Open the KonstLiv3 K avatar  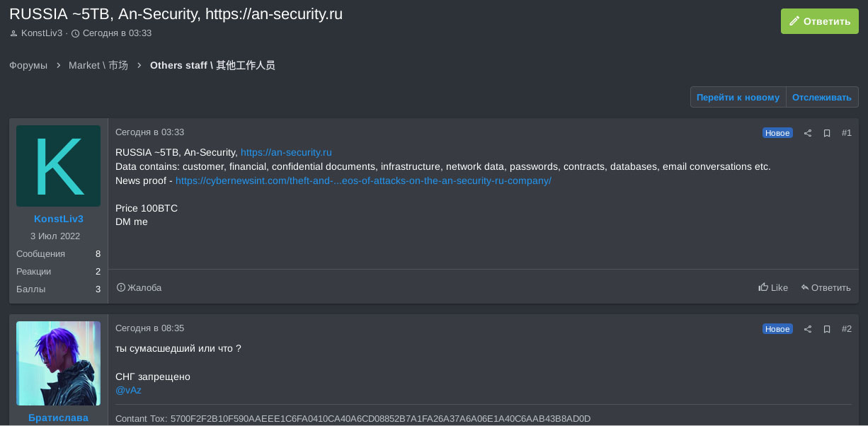pos(58,167)
